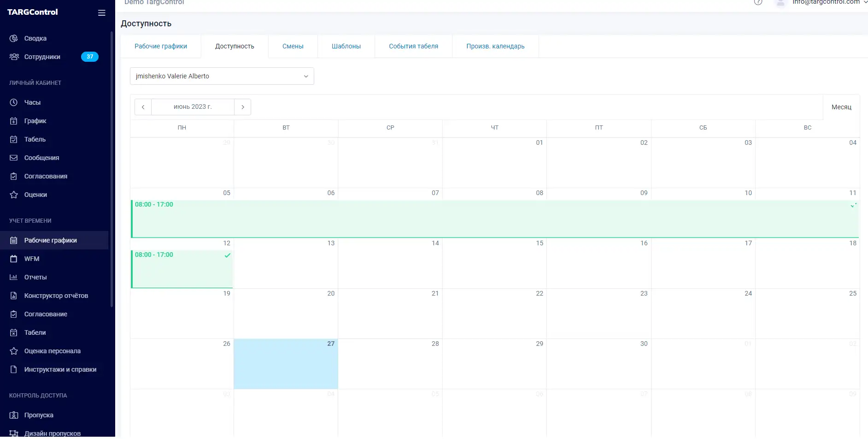Toggle the sidebar hamburger menu
Viewport: 868px width, 439px height.
pyautogui.click(x=102, y=13)
